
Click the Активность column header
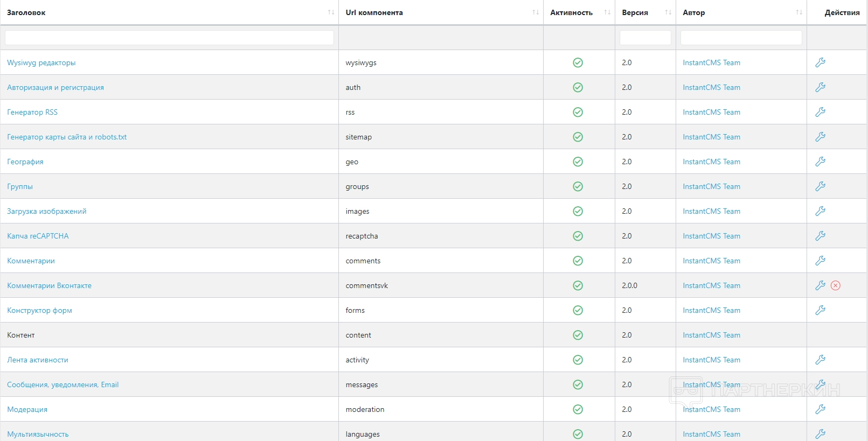point(571,12)
